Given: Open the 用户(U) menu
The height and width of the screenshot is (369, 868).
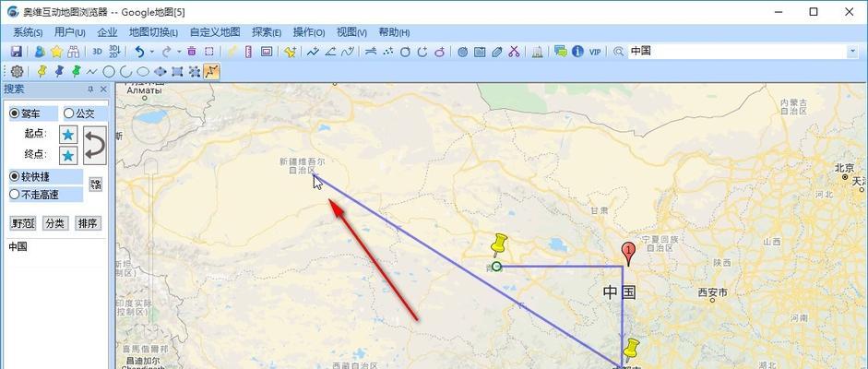Looking at the screenshot, I should click(70, 32).
